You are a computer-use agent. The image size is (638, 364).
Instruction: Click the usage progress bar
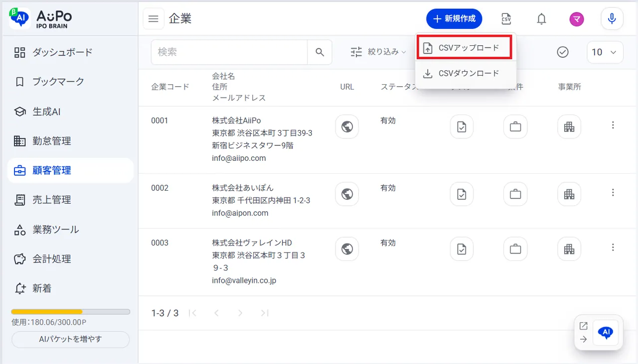tap(70, 312)
